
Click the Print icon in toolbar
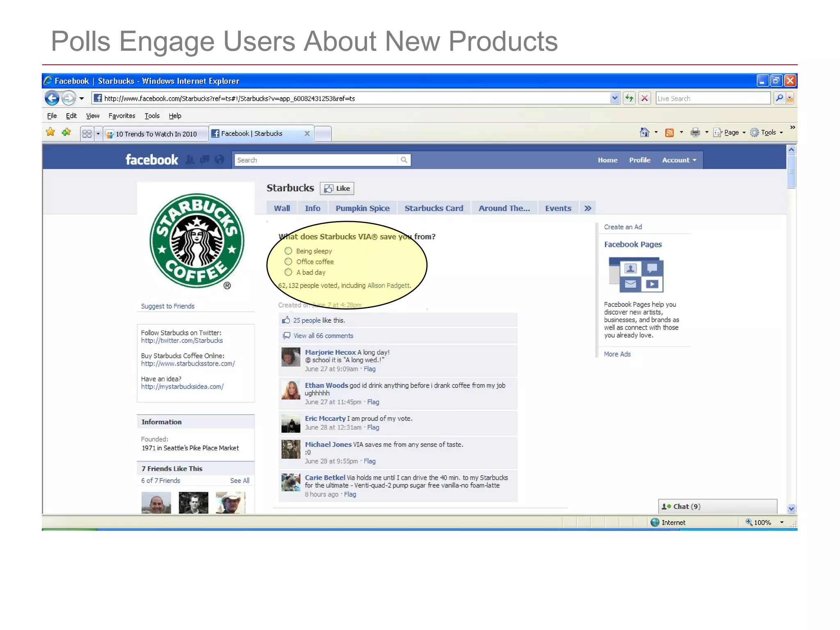pyautogui.click(x=695, y=132)
